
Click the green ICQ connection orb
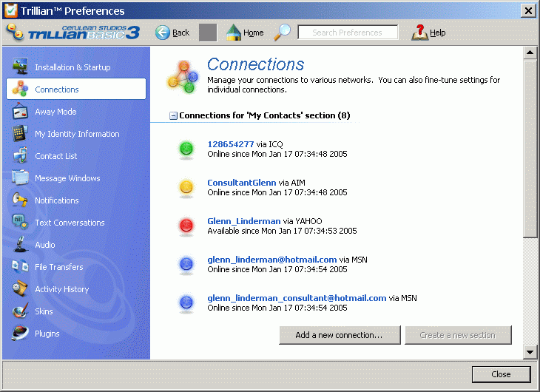click(x=186, y=149)
